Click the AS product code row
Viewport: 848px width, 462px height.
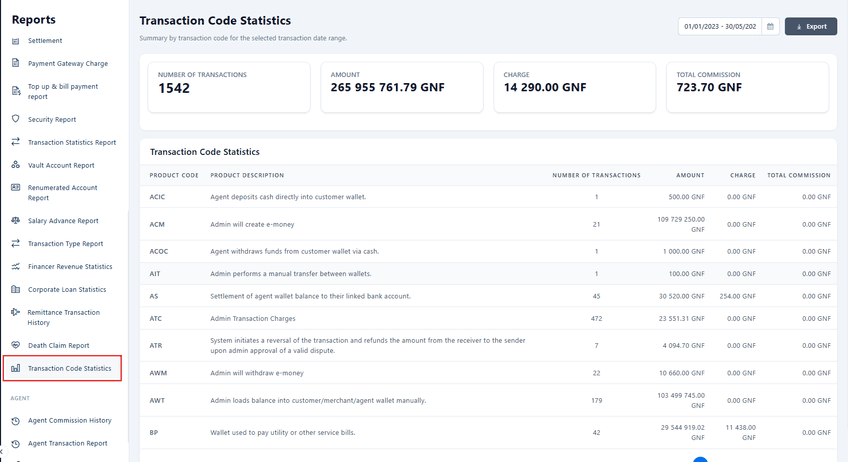point(488,296)
